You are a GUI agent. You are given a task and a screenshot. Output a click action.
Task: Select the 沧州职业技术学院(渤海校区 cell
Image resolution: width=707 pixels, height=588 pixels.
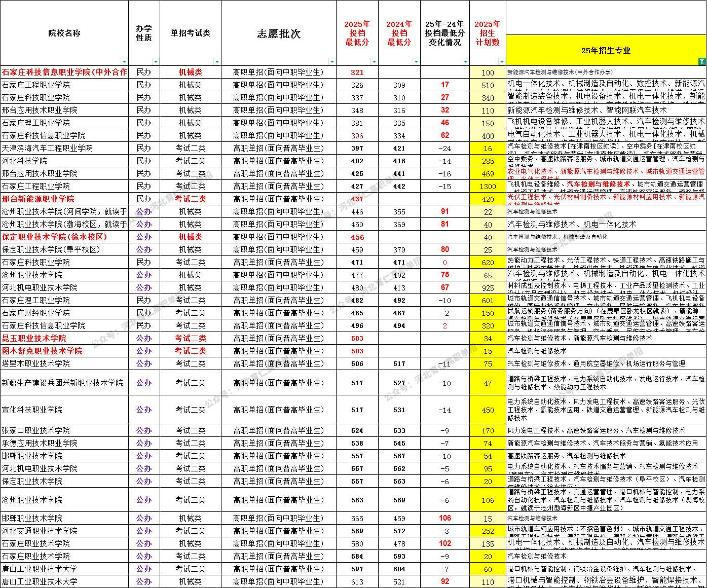pos(64,224)
